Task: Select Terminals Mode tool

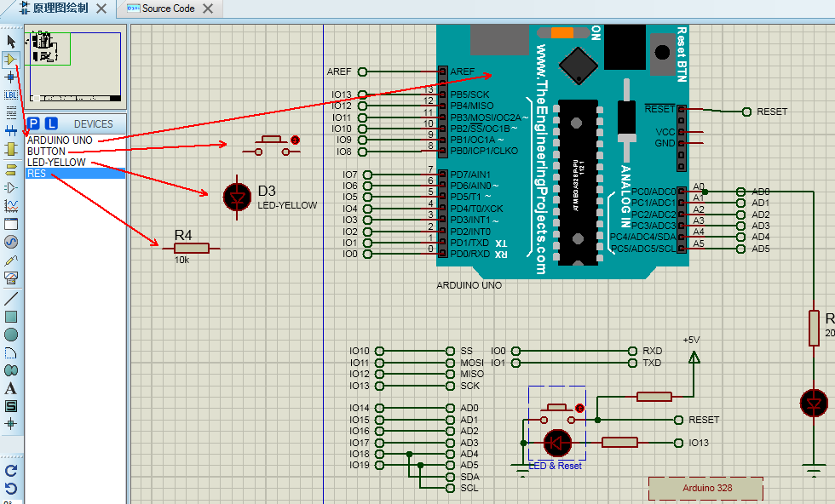Action: [x=10, y=169]
